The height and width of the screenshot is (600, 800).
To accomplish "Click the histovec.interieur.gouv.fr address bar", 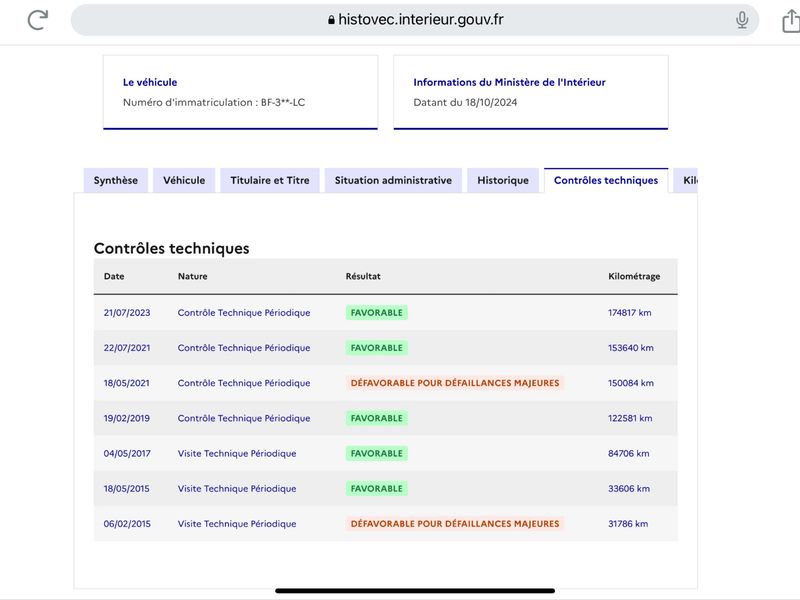I will (415, 20).
